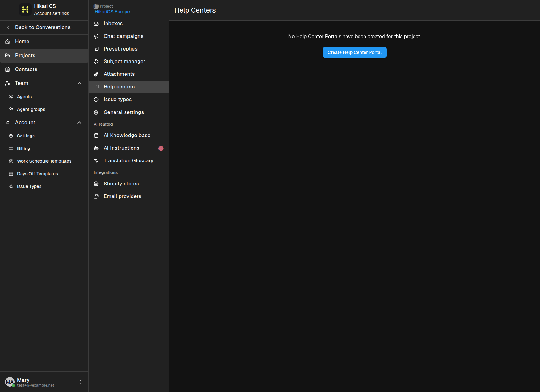Click the Attachments paperclip icon

pos(96,74)
